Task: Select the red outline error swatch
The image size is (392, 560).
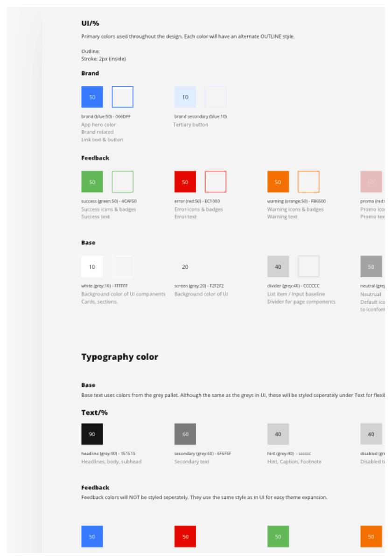Action: 216,182
